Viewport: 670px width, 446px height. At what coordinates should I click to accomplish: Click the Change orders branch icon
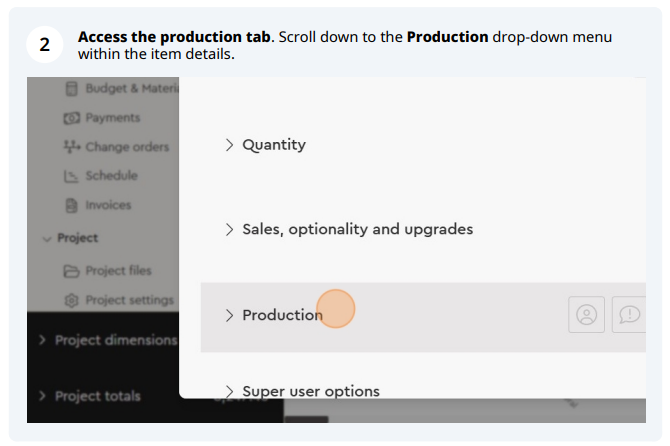(72, 147)
